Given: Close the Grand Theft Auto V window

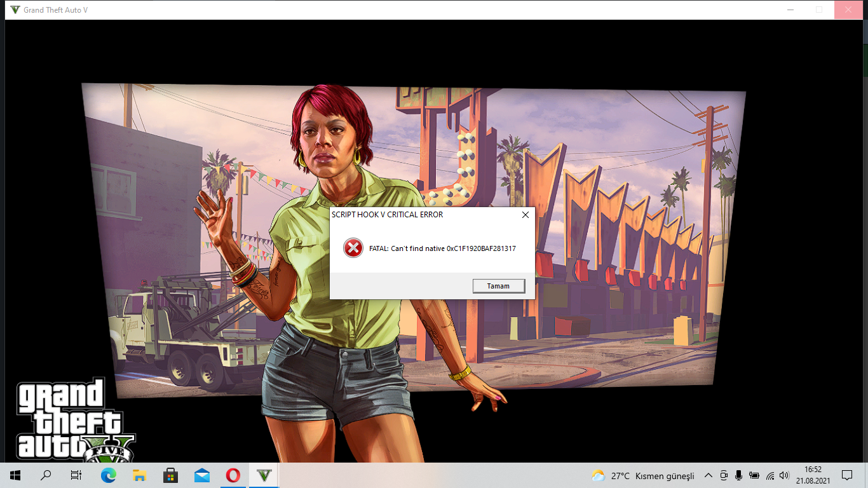Looking at the screenshot, I should 848,10.
